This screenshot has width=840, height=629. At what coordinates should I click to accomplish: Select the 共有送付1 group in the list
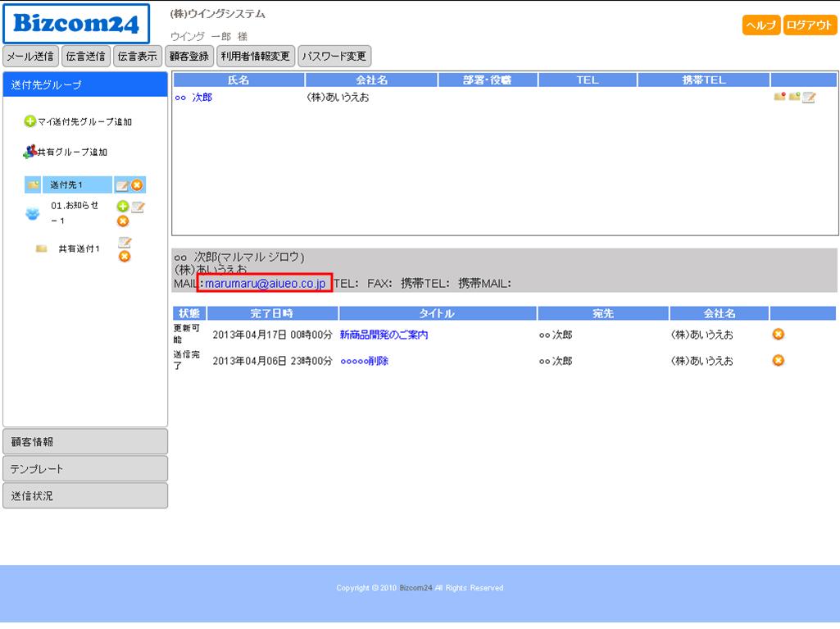[79, 248]
